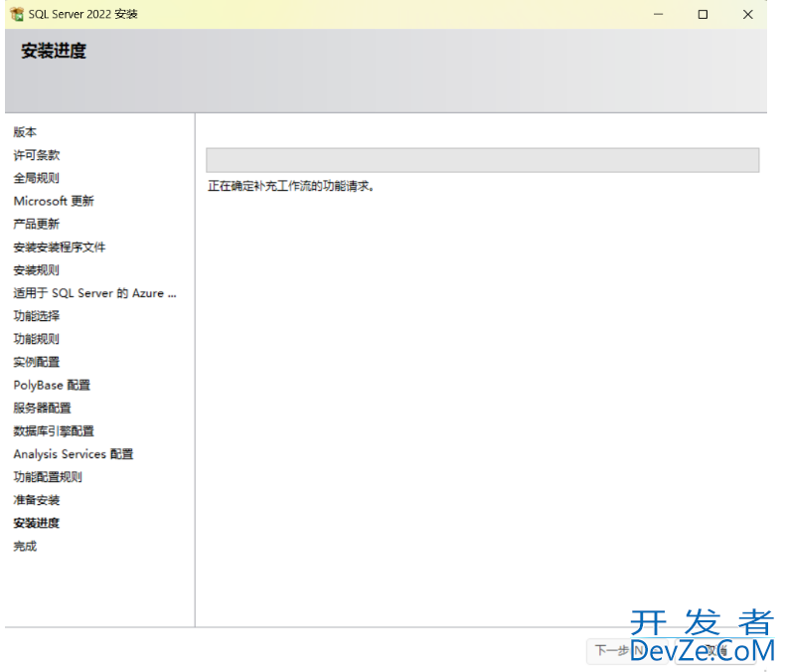The width and height of the screenshot is (785, 672).
Task: Select the 功能选择 step in sidebar
Action: (37, 316)
